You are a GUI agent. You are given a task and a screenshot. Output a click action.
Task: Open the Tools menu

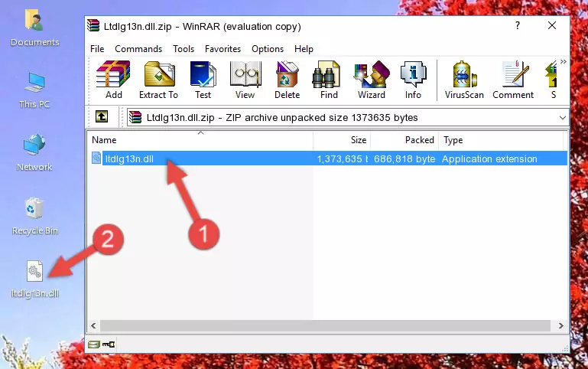tap(184, 49)
